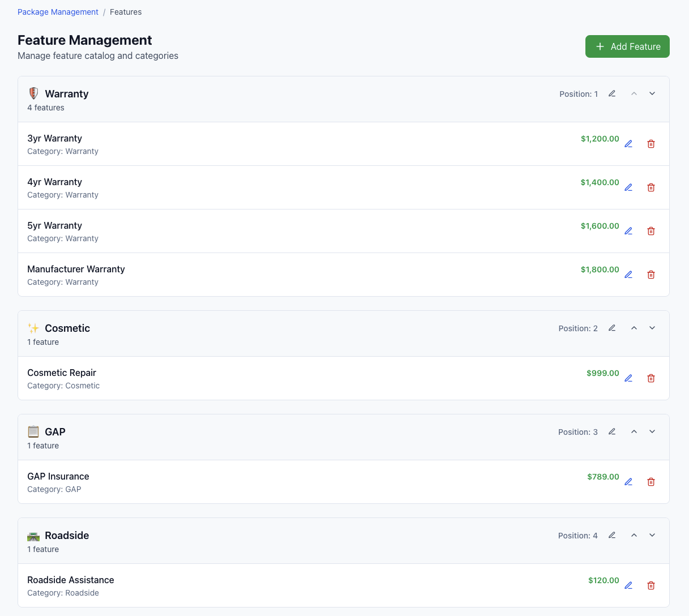Click the down chevron on the GAP category
The height and width of the screenshot is (616, 689).
(652, 431)
